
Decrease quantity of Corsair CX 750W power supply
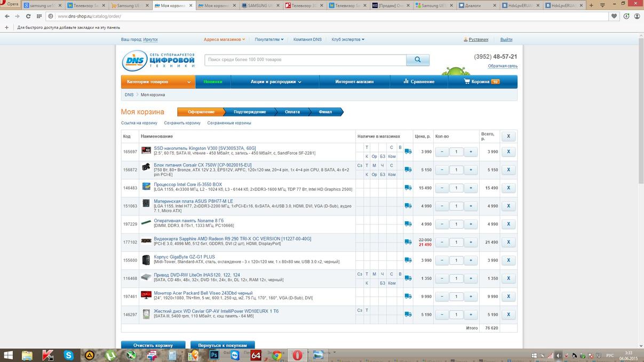[442, 170]
